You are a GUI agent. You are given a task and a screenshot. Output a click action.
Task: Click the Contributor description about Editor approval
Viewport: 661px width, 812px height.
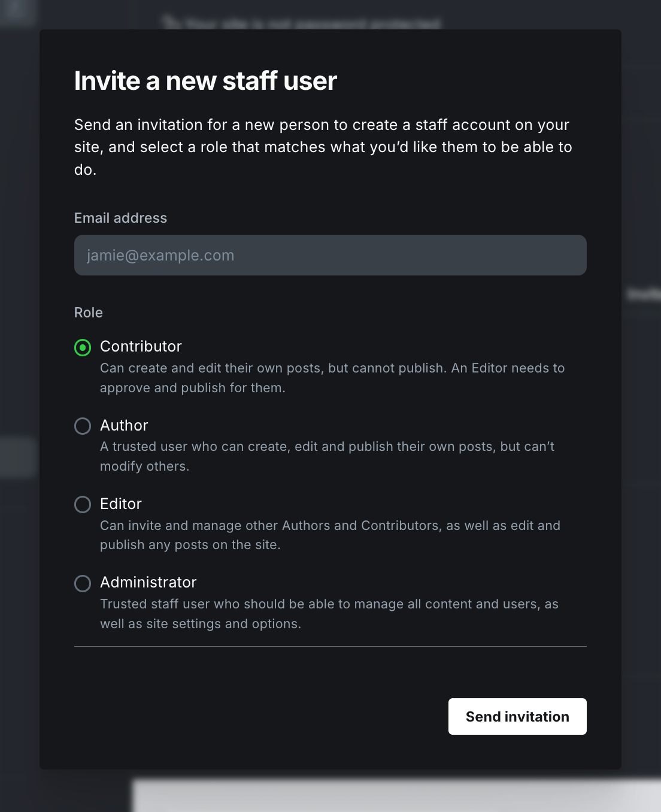point(332,378)
